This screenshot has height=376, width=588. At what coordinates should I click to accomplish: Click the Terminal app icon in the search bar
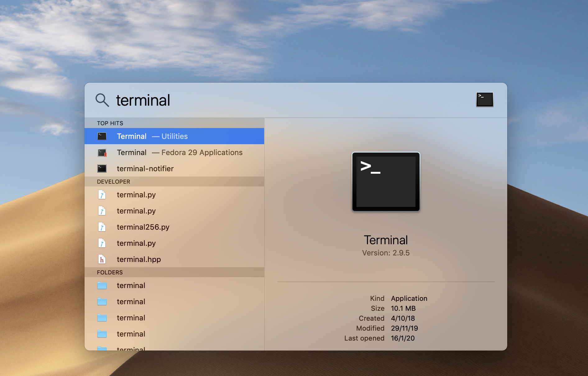click(485, 99)
